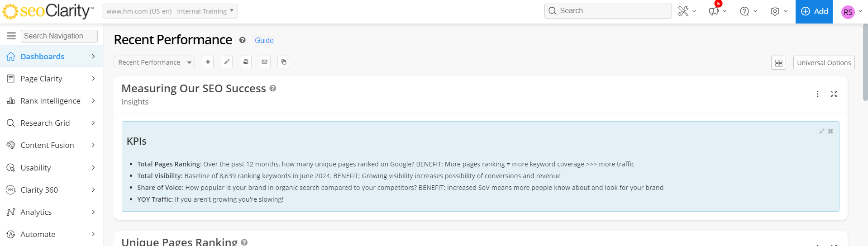Click the pencil edit dashboard icon
The width and height of the screenshot is (868, 246).
[x=227, y=62]
